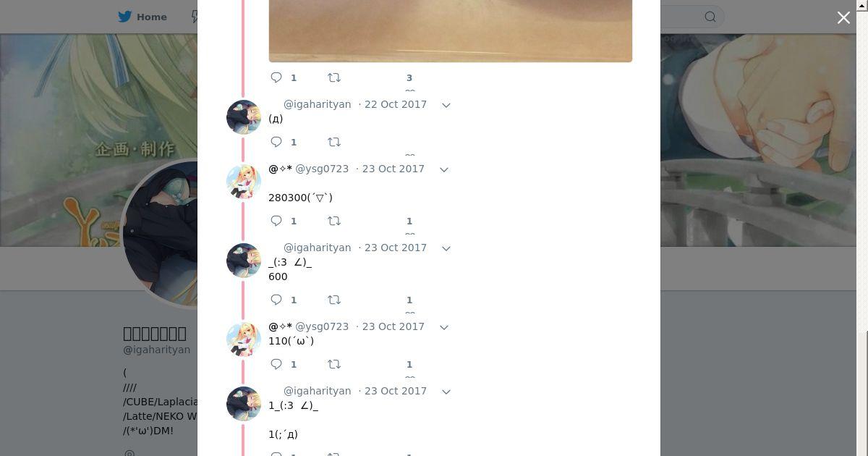Image resolution: width=868 pixels, height=456 pixels.
Task: Click the retweet icon under the image tweet
Action: pos(334,77)
